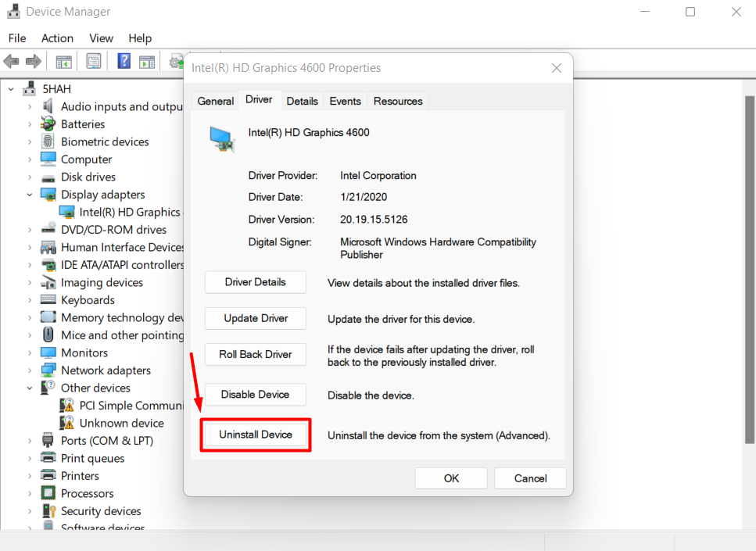The image size is (756, 551).
Task: Click the driver date 1/21/2020 text
Action: (364, 197)
